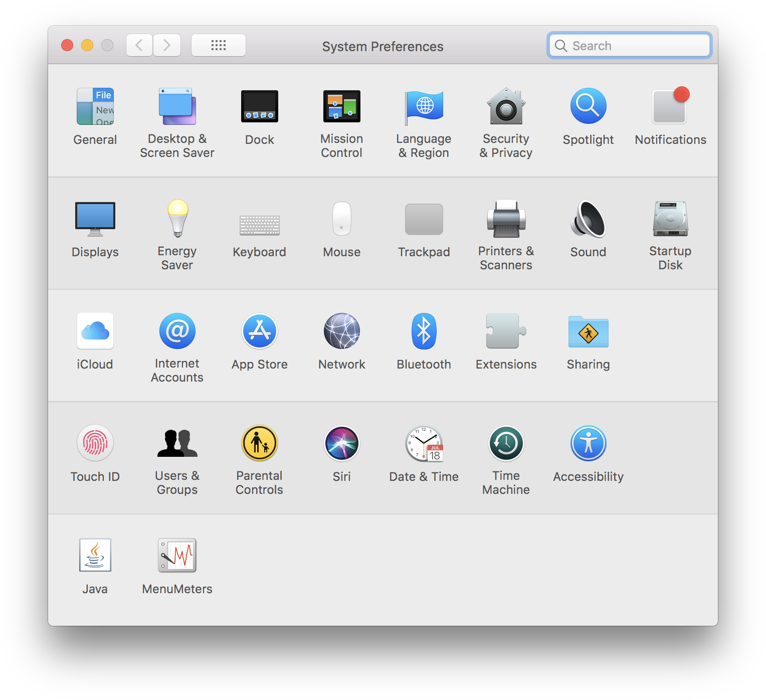Open Sound preferences
Screen dimensions: 766x700
[x=589, y=219]
